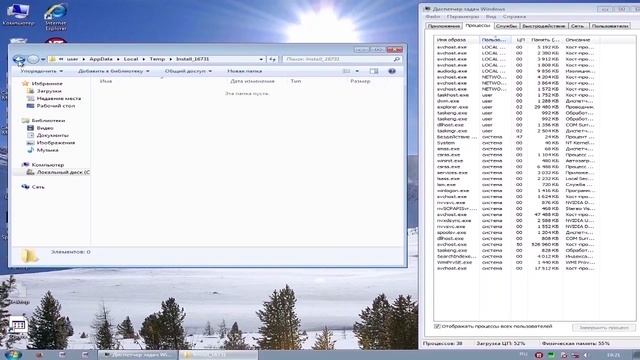Click the Windows Start orb
Viewport: 640px width, 360px height.
(x=13, y=355)
